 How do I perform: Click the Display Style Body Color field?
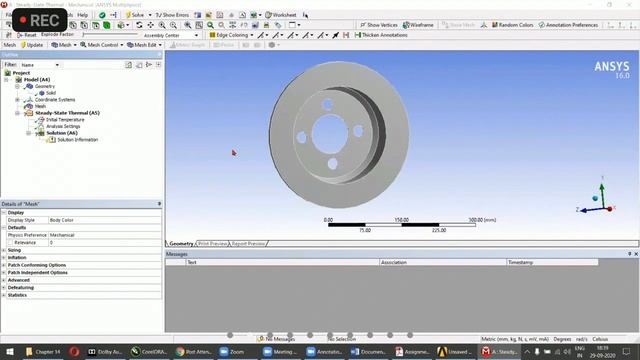(105, 220)
